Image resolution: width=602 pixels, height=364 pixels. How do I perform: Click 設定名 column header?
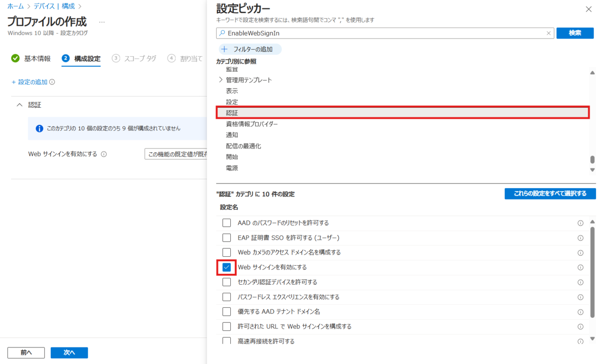tap(229, 207)
